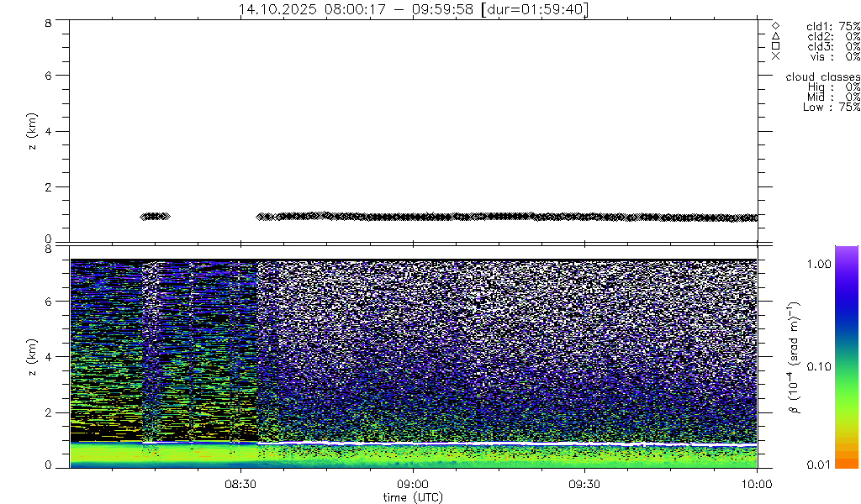Click the 'time (UTC)' axis title
Image resolution: width=861 pixels, height=504 pixels.
point(413,497)
